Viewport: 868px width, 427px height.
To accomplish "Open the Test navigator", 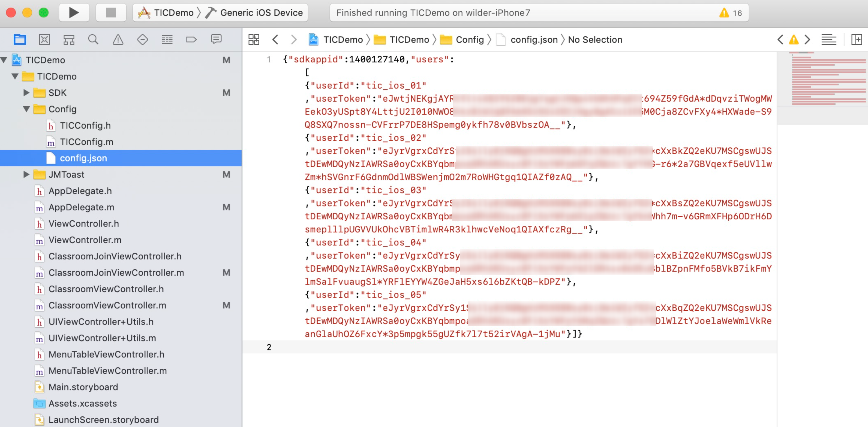I will coord(143,40).
